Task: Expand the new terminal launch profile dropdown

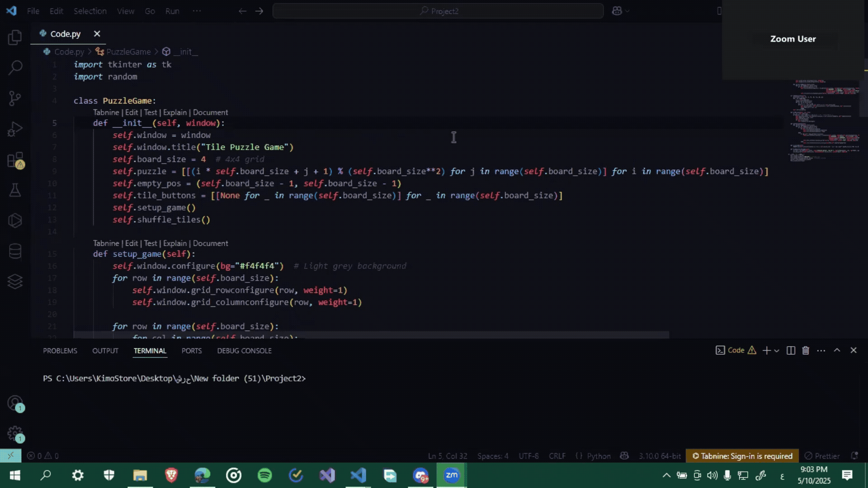Action: [x=777, y=351]
